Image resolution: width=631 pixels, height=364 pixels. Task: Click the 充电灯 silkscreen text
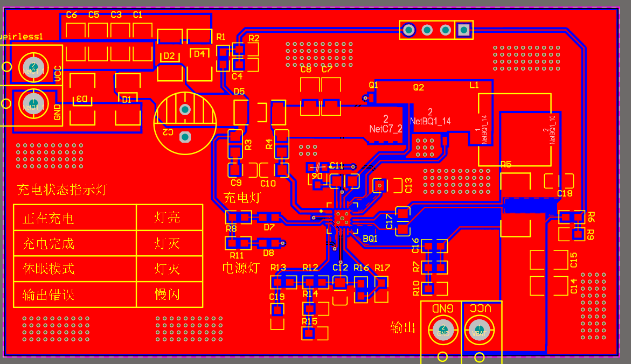pos(242,198)
